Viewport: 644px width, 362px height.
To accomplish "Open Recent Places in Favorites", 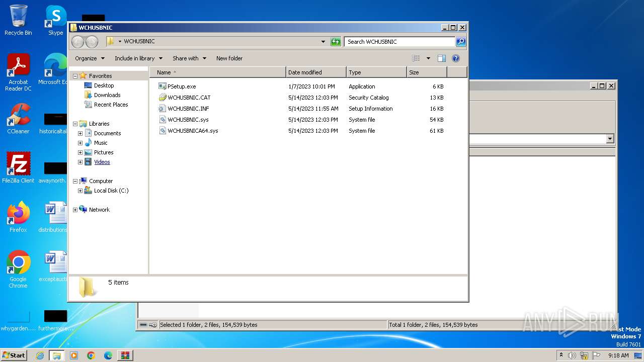I will pyautogui.click(x=106, y=105).
